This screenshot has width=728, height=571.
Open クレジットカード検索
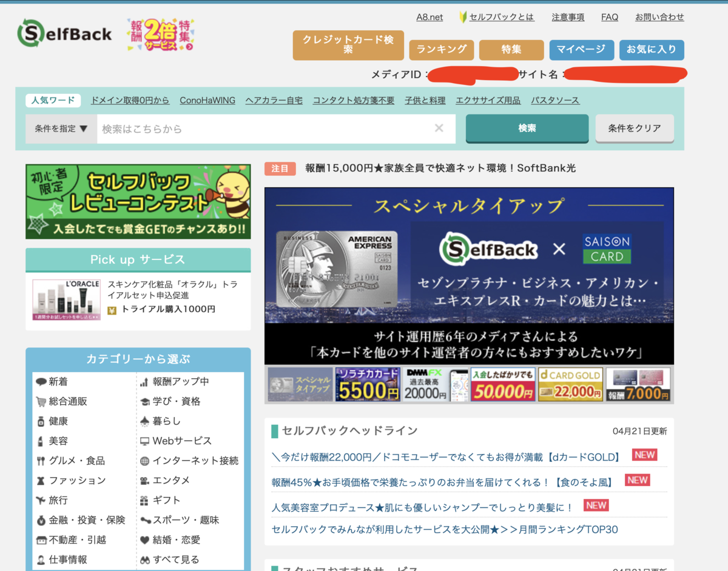point(348,45)
